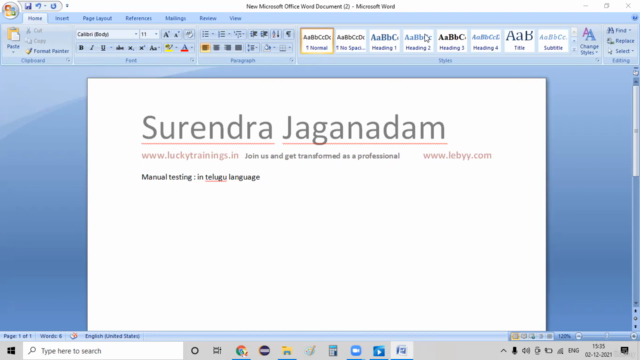Clear all formatting

pos(189,34)
